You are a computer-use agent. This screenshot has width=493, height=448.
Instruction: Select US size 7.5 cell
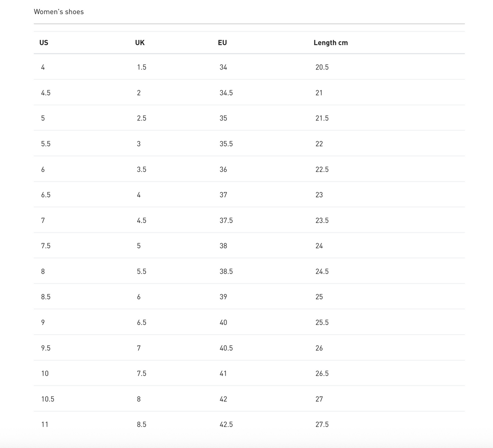pyautogui.click(x=46, y=246)
